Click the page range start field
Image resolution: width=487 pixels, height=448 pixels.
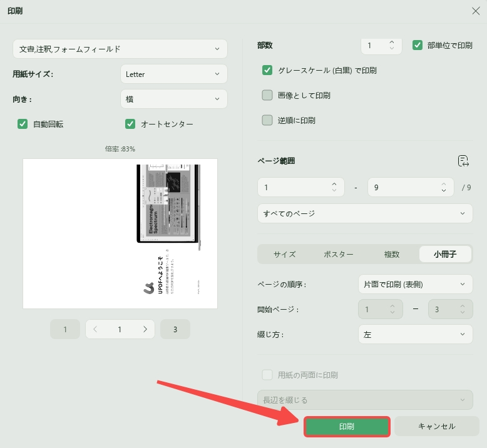click(300, 187)
